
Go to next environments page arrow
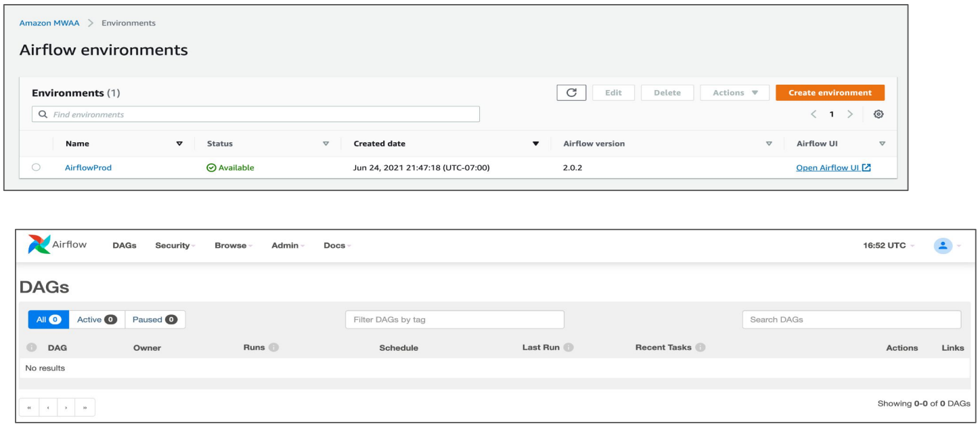(850, 114)
